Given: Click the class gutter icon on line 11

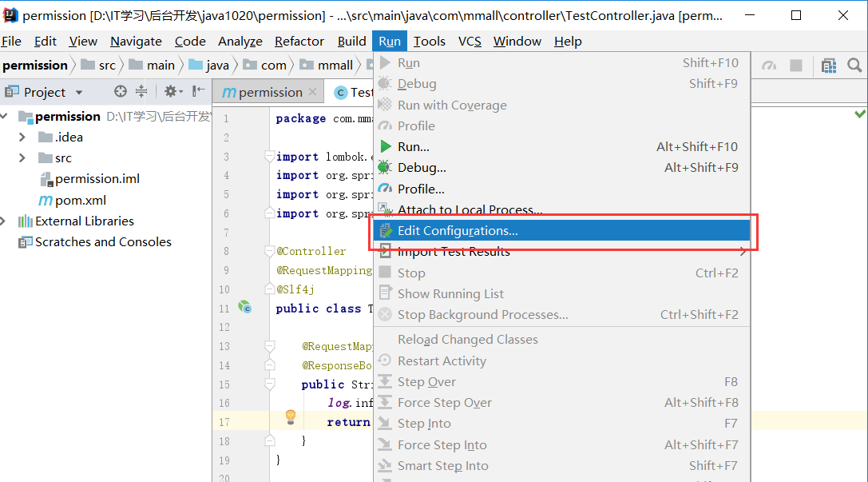Looking at the screenshot, I should click(x=246, y=307).
